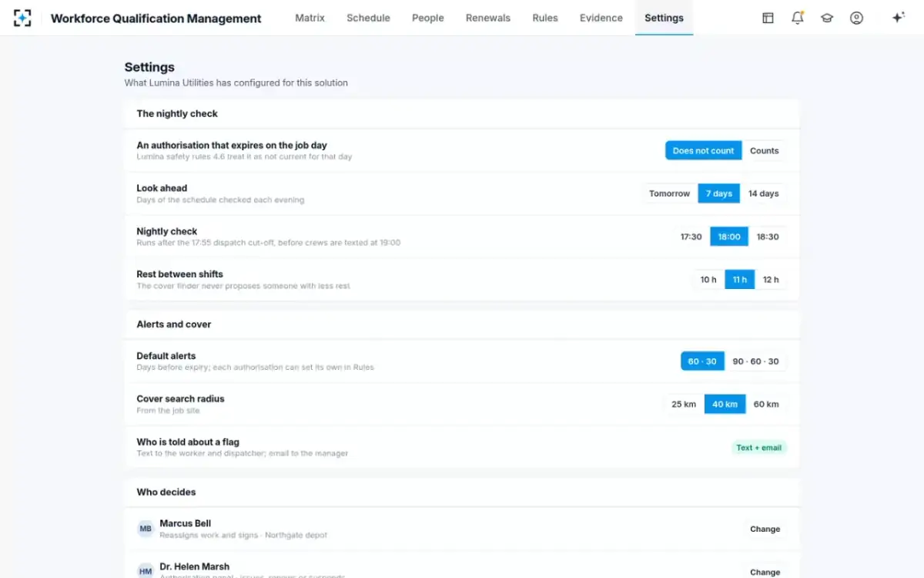924x578 pixels.
Task: Click the 'Look ahead' label
Action: pyautogui.click(x=162, y=188)
